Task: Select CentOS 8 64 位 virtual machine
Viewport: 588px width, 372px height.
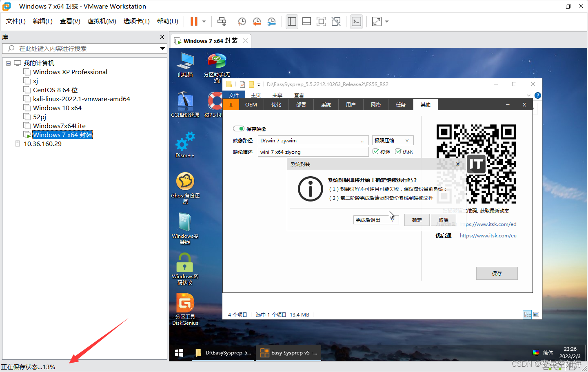Action: click(55, 90)
